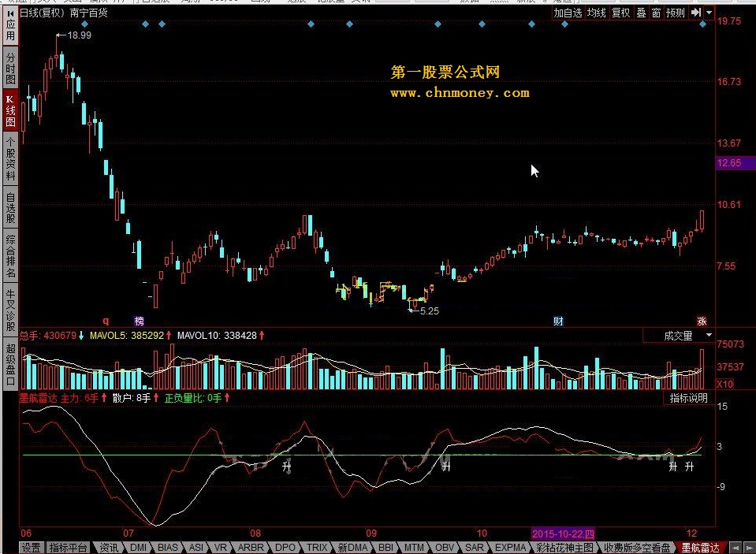
Task: Select the OBV indicator tab
Action: click(445, 548)
